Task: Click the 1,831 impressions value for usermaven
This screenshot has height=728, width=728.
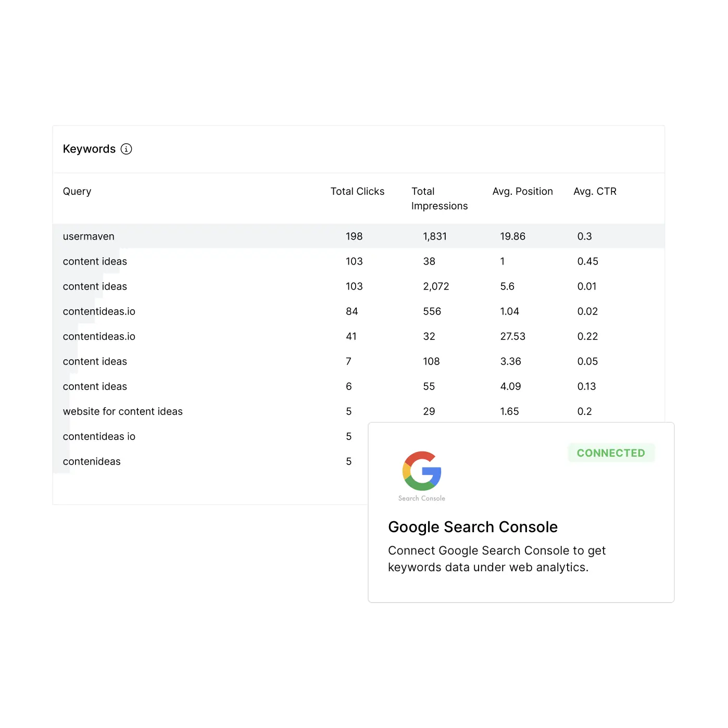Action: coord(435,236)
